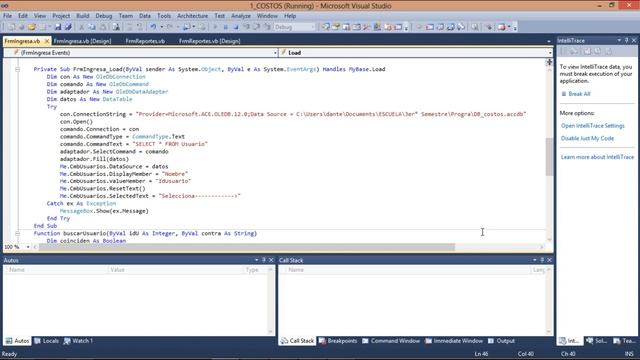Toggle INS indicator in status bar

pyautogui.click(x=629, y=354)
